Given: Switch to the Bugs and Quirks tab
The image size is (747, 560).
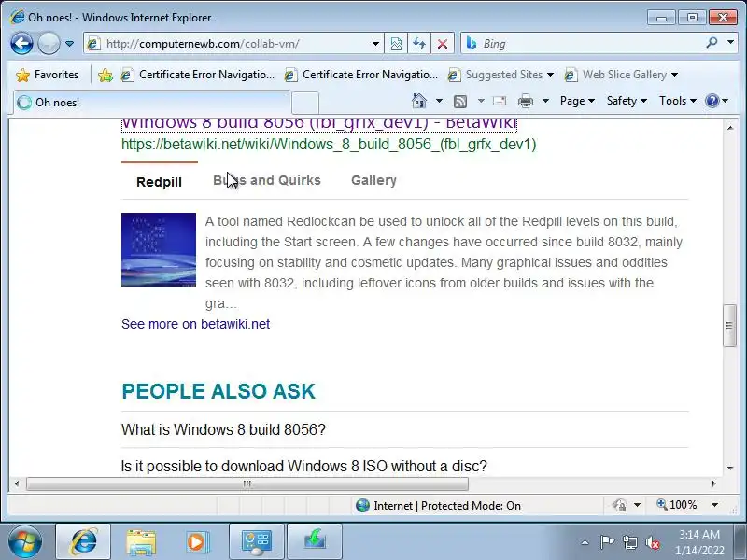Looking at the screenshot, I should click(x=267, y=180).
